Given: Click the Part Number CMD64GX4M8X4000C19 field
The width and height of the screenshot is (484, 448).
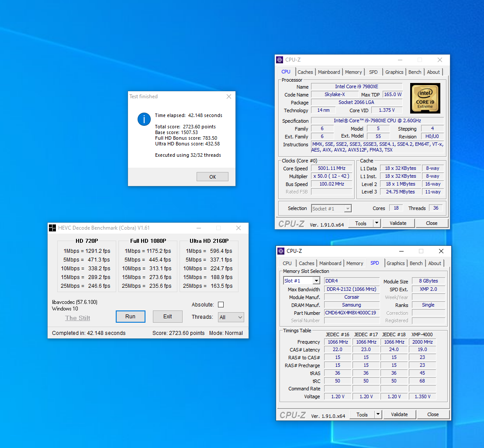Looking at the screenshot, I should coord(352,313).
